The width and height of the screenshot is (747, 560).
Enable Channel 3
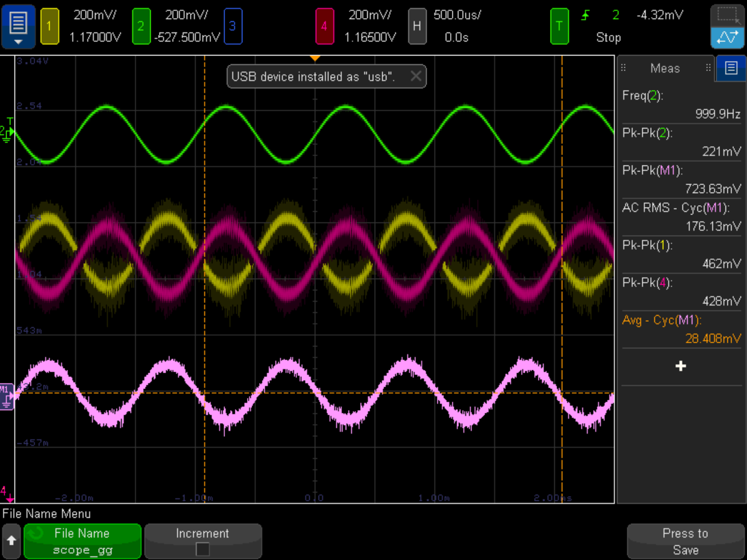233,26
